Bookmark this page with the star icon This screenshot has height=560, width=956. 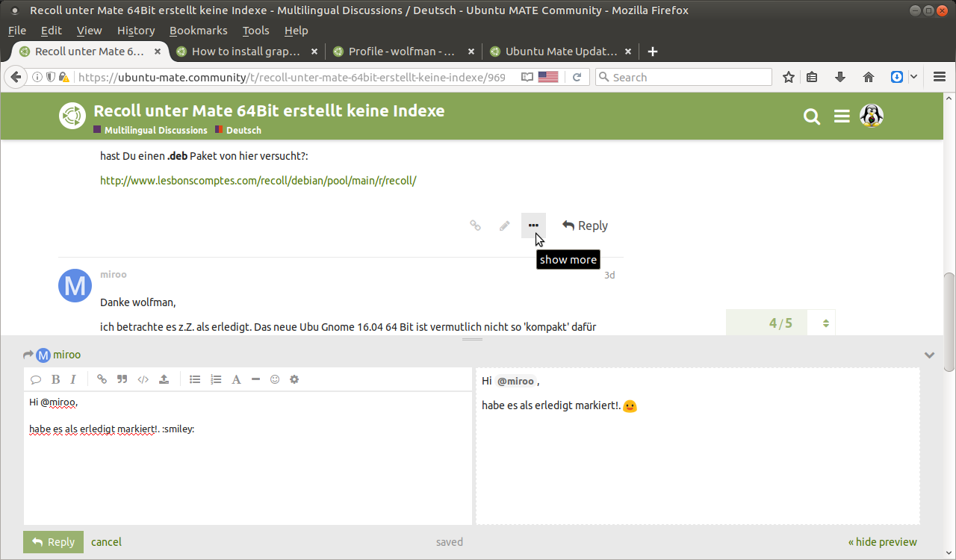(789, 77)
